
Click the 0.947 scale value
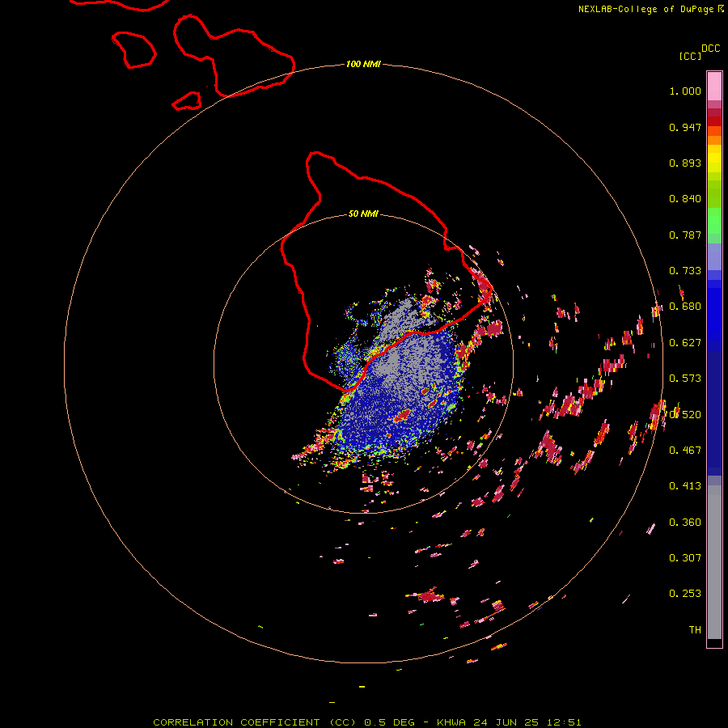point(685,127)
